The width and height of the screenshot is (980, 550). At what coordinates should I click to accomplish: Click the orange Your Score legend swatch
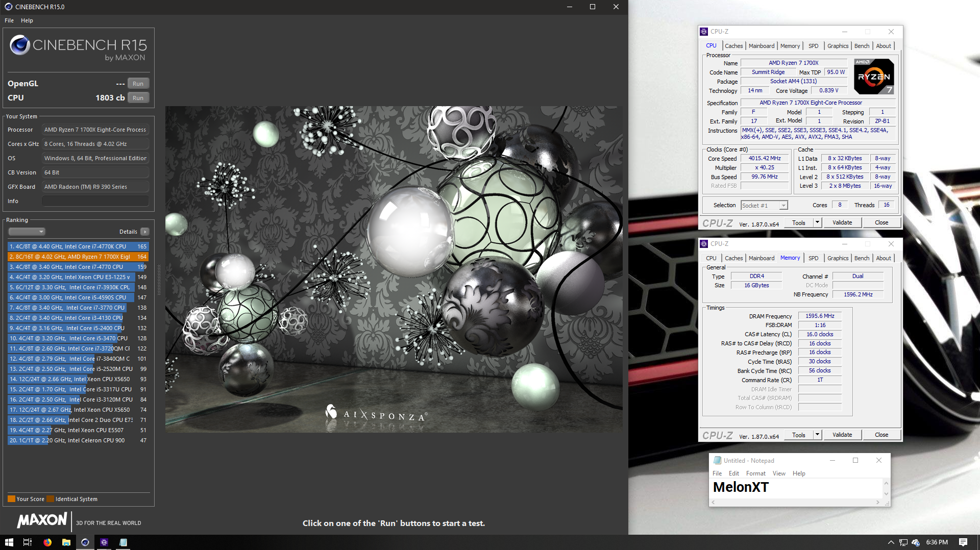pyautogui.click(x=11, y=499)
